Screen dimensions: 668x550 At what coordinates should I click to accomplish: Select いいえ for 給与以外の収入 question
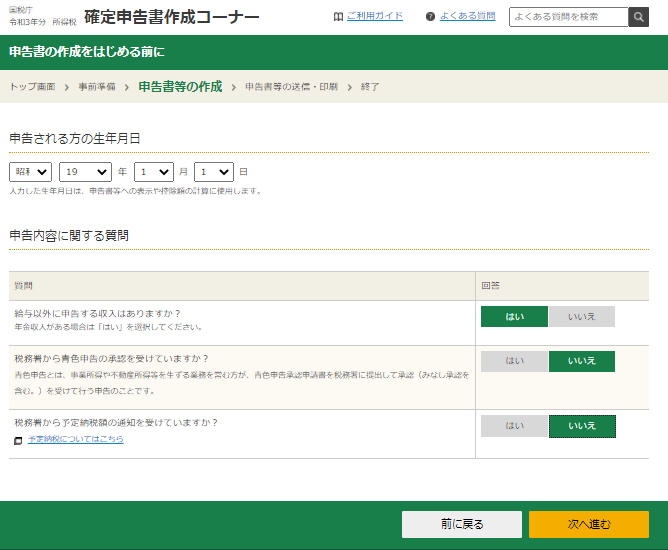[x=581, y=316]
